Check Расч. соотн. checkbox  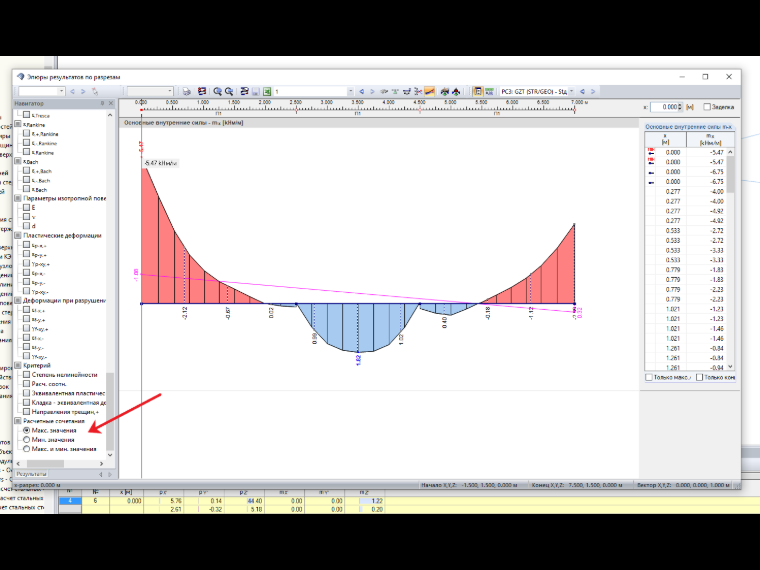[27, 384]
